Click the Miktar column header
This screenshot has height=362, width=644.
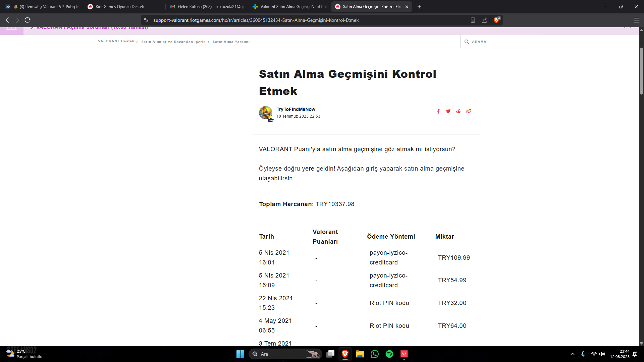(x=444, y=237)
